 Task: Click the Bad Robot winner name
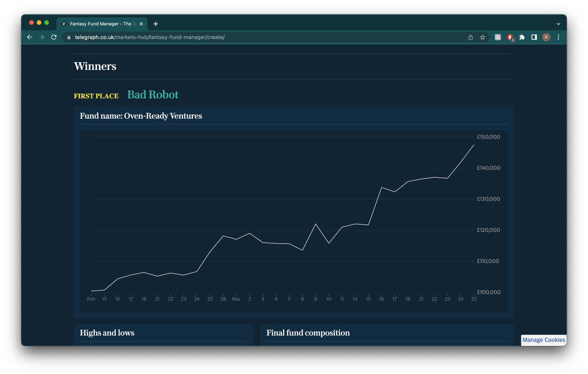click(152, 95)
